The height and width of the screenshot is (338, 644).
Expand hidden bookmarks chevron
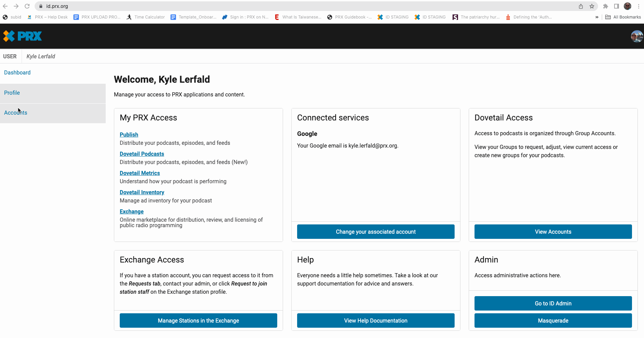pos(597,17)
